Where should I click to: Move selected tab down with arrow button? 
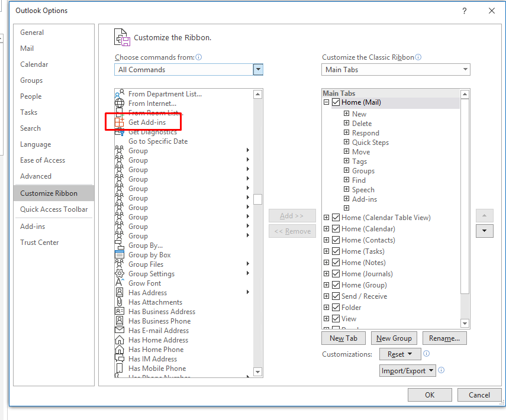click(x=484, y=231)
